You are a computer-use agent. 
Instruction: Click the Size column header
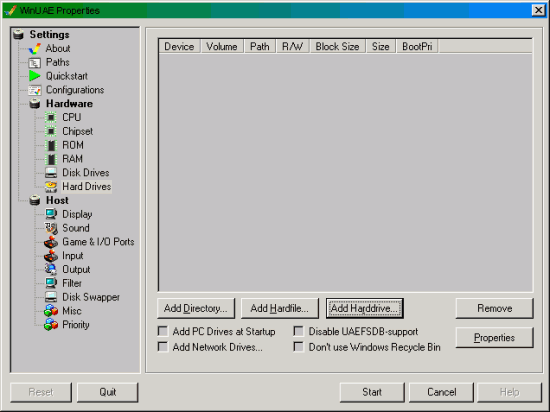pos(381,47)
